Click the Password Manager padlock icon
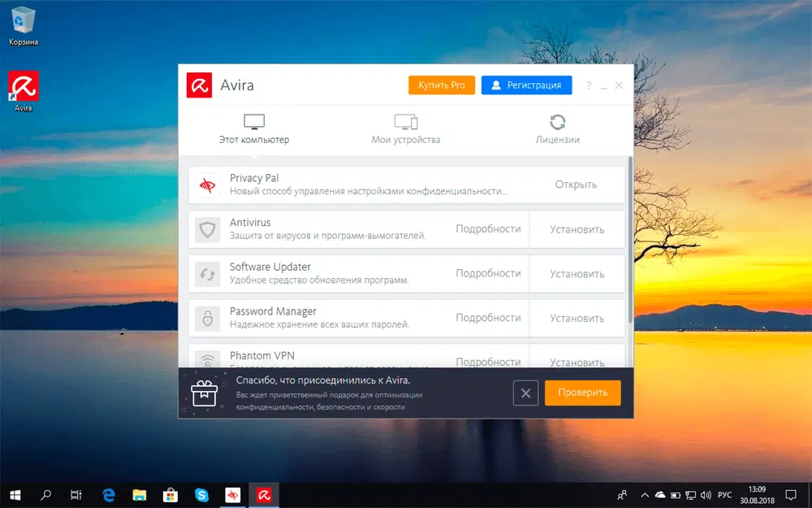This screenshot has width=812, height=508. click(x=206, y=318)
